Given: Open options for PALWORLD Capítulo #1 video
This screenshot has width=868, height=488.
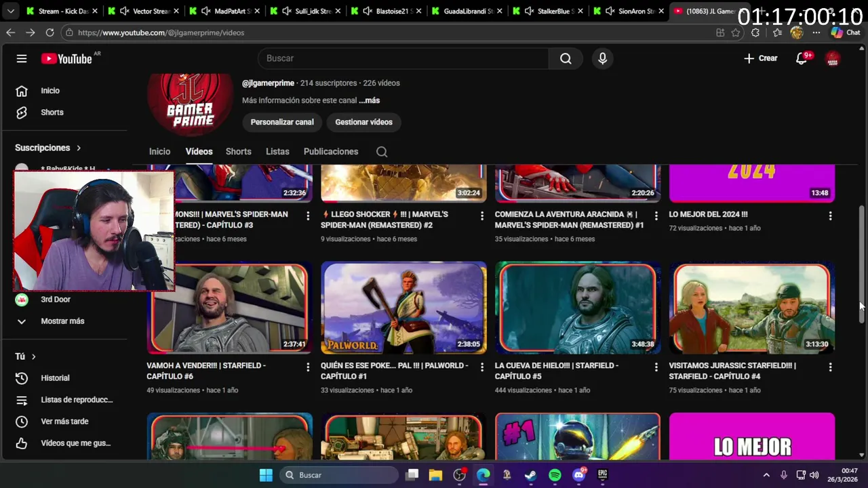Looking at the screenshot, I should pyautogui.click(x=482, y=367).
